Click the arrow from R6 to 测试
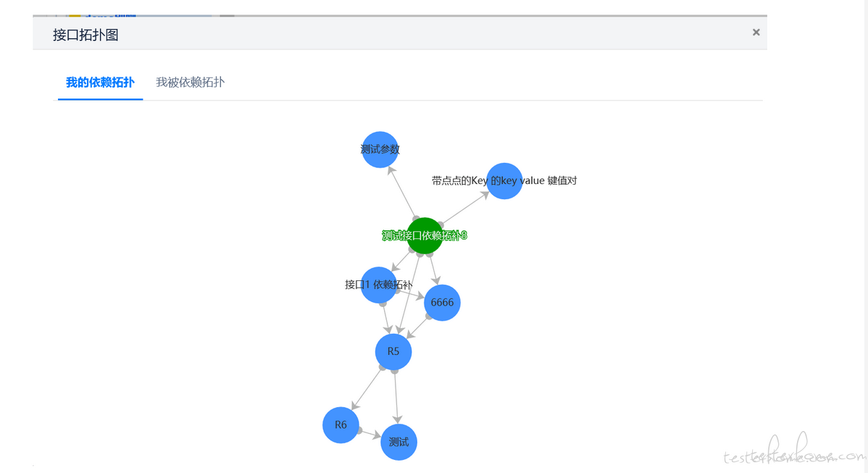 pos(370,433)
